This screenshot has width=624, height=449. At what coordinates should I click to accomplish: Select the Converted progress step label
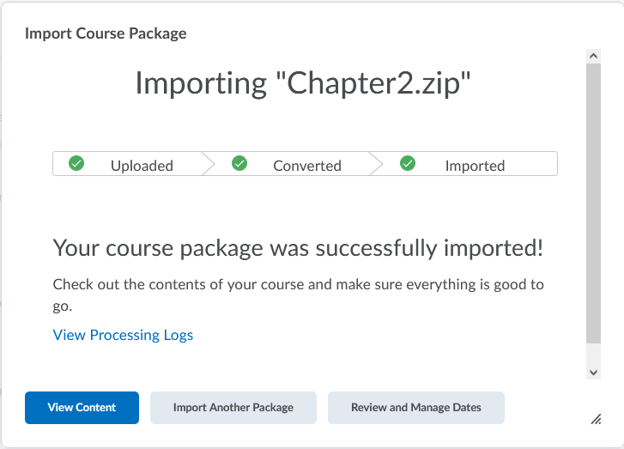click(x=307, y=166)
